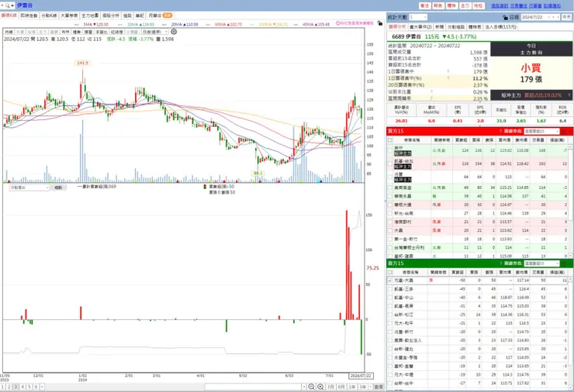This screenshot has width=574, height=392.
Task: Open 關鍵券商 dropdown in 買方15 header
Action: (541, 131)
